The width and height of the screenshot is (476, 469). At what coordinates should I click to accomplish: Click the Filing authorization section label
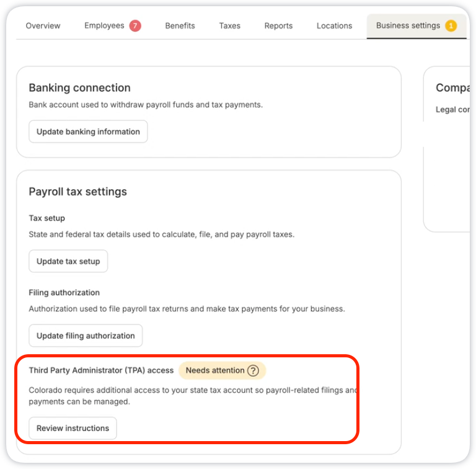click(64, 293)
